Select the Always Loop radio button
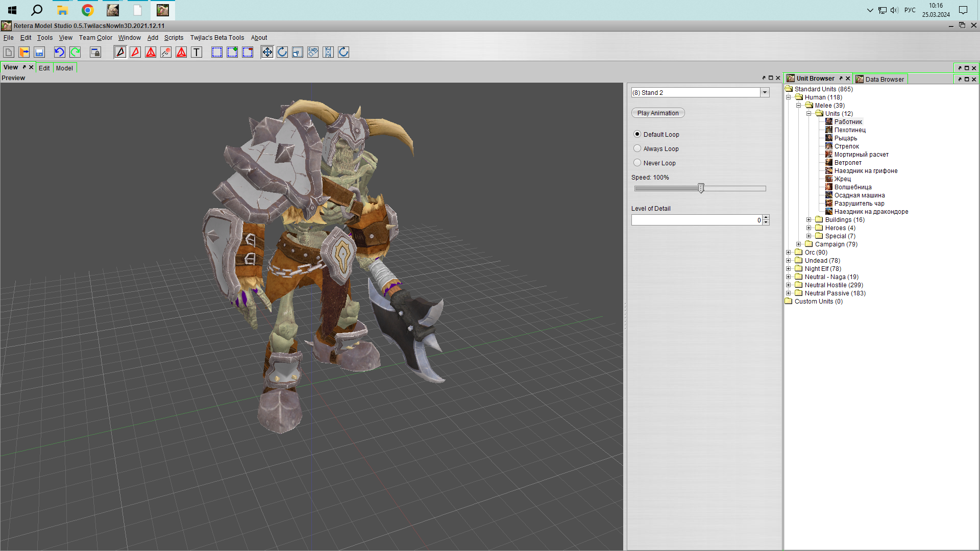Image resolution: width=980 pixels, height=551 pixels. pos(637,148)
